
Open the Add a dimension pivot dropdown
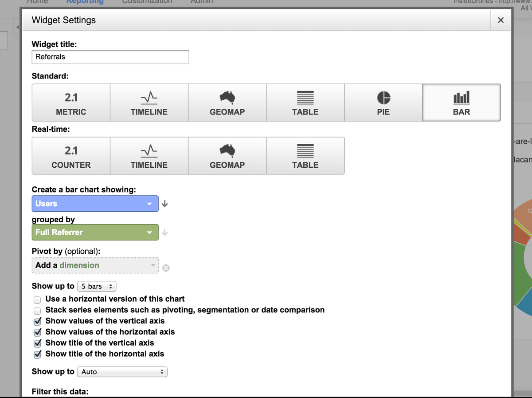pos(95,265)
